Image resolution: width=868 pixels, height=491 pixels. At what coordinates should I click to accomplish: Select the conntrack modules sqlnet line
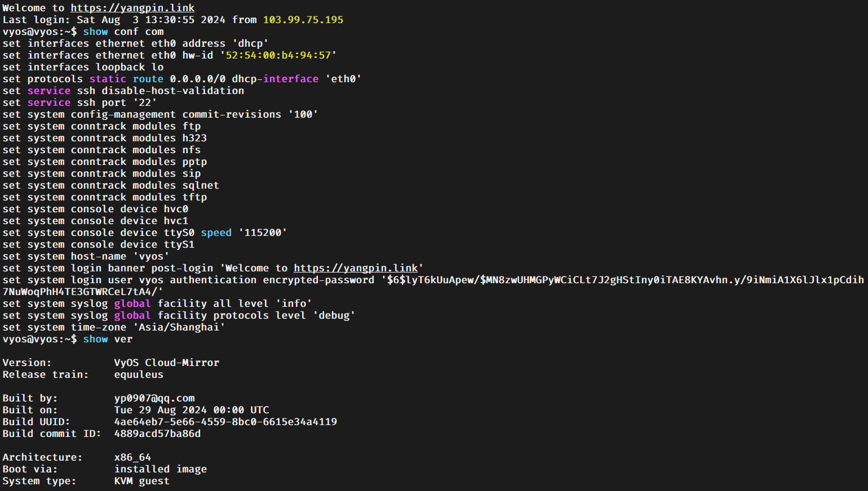[110, 185]
